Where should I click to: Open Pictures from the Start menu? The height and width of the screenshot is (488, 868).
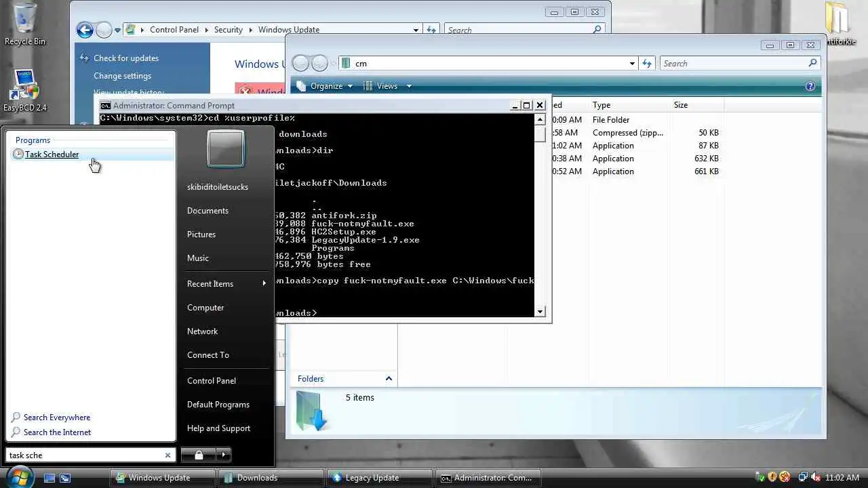click(201, 235)
